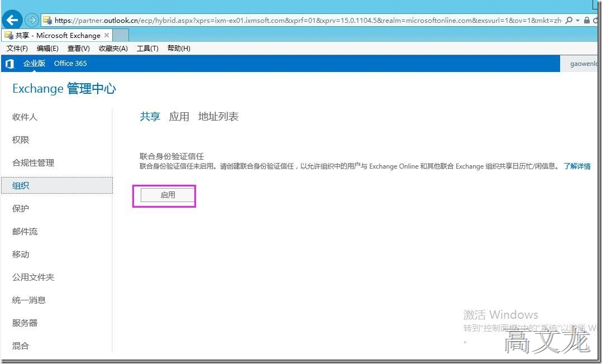The image size is (602, 364).
Task: Select the Microsoft Exchange browser tab
Action: pos(58,35)
